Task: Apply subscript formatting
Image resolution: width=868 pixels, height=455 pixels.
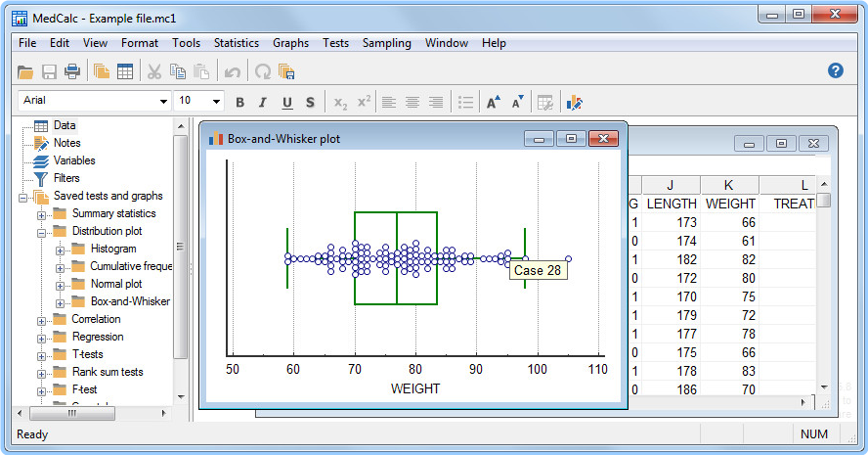Action: pyautogui.click(x=340, y=103)
